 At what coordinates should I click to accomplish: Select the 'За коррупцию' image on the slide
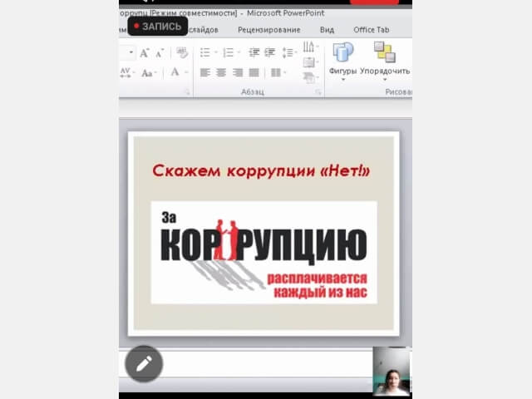click(x=264, y=253)
